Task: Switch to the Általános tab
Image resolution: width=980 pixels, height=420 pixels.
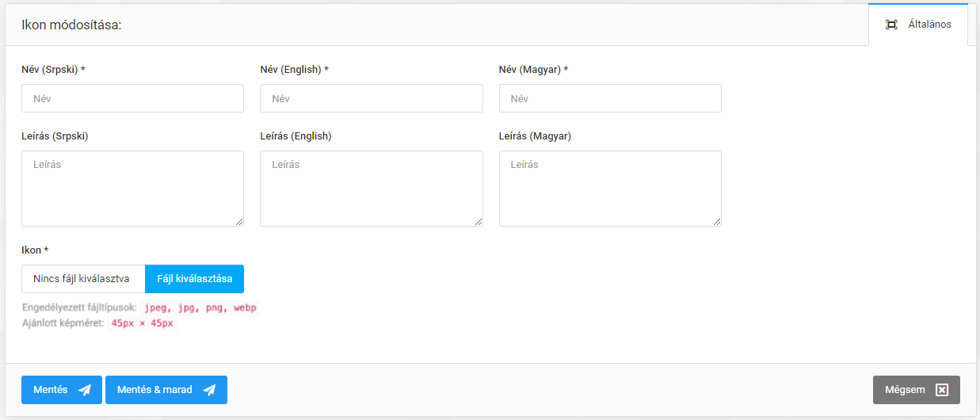Action: coord(918,25)
